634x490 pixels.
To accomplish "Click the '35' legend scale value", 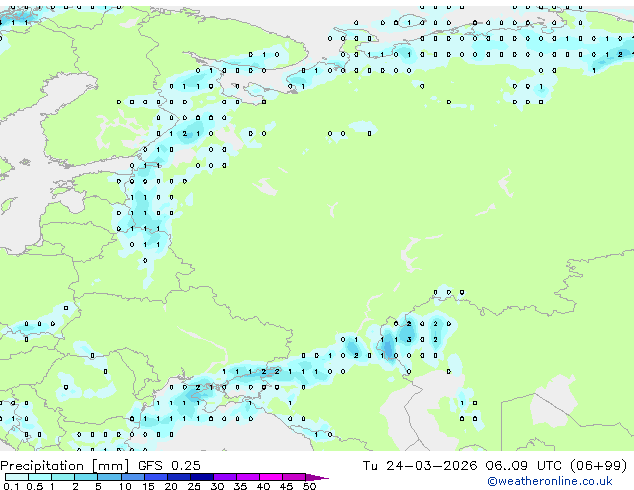I will point(240,486).
